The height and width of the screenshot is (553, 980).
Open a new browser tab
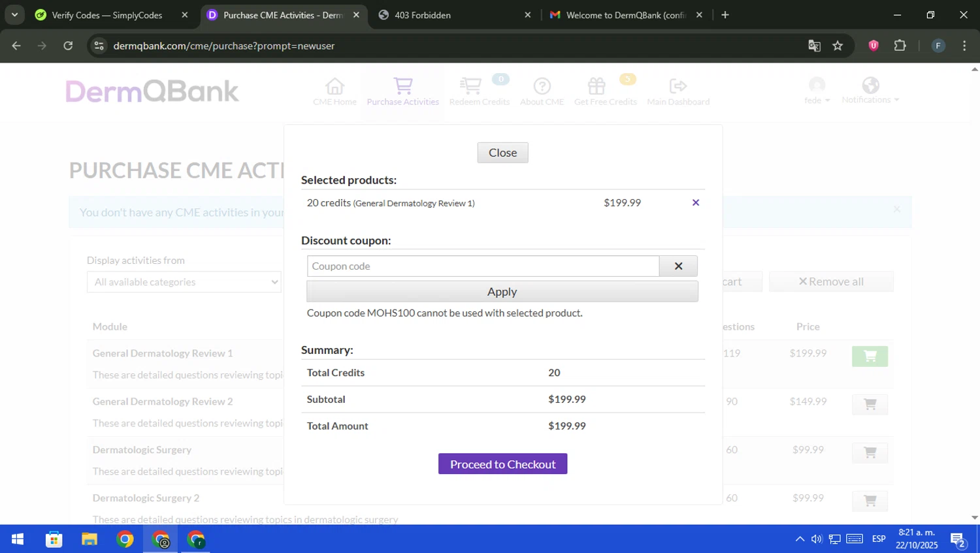(725, 15)
